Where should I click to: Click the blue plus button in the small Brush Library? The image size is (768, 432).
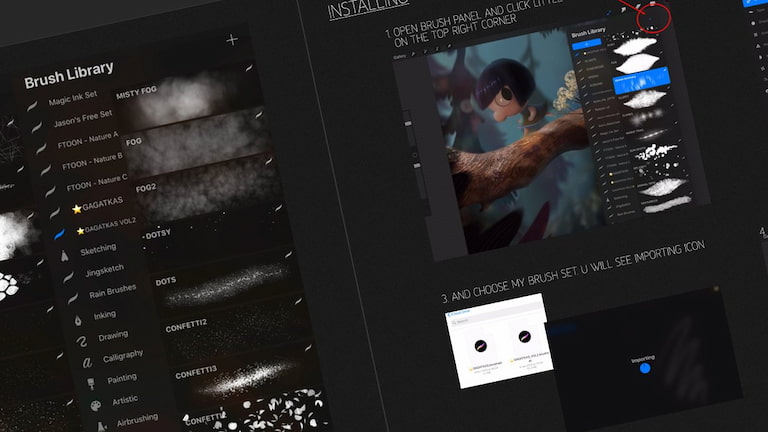point(586,45)
